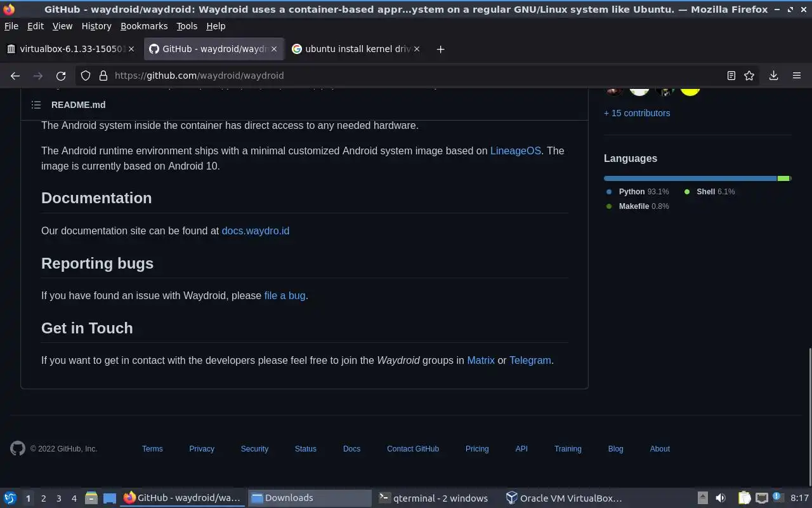
Task: Open the Tools menu
Action: [187, 26]
